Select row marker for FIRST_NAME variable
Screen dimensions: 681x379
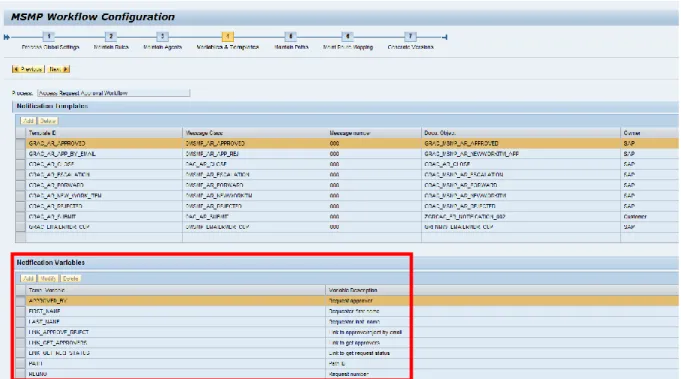click(x=20, y=311)
